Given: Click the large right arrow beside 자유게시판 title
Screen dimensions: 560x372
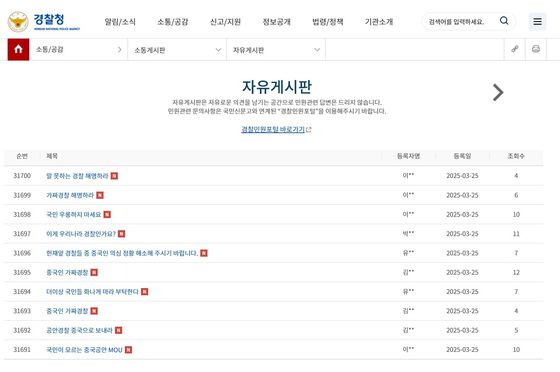Looking at the screenshot, I should (x=498, y=92).
